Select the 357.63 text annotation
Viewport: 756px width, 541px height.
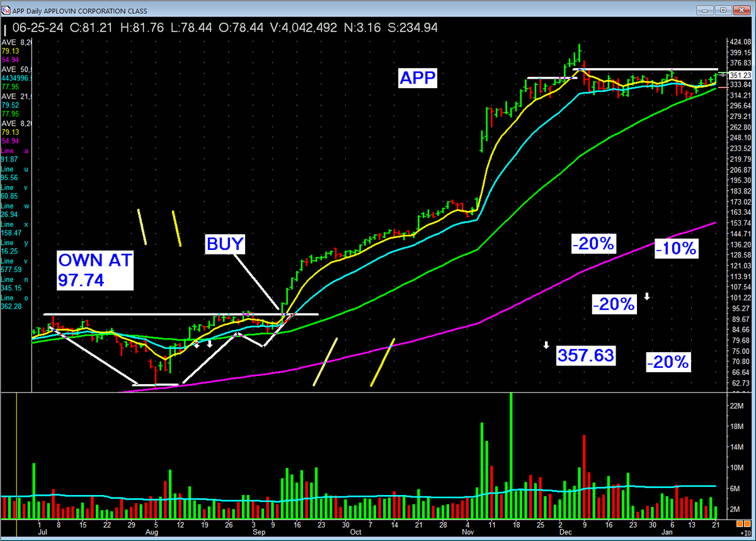[585, 355]
